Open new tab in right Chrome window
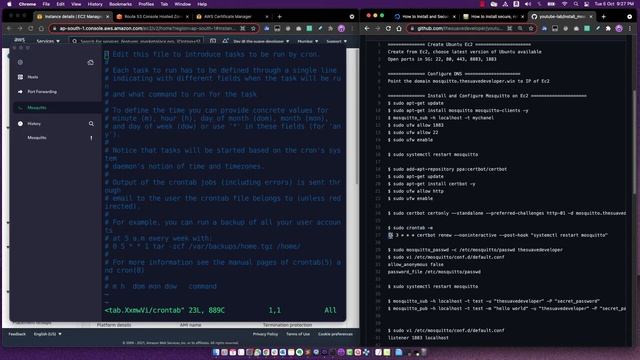Image resolution: width=640 pixels, height=360 pixels. [604, 17]
